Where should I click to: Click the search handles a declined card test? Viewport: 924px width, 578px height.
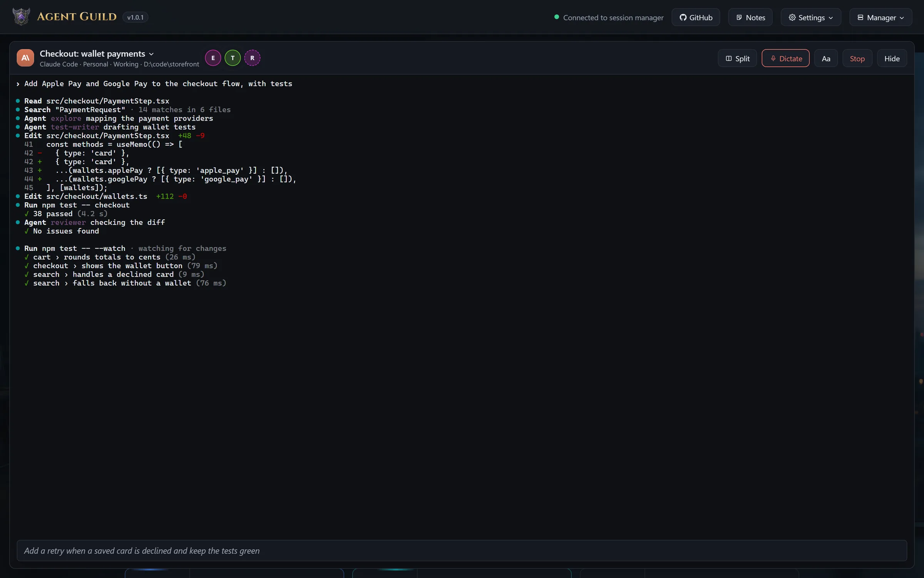pos(114,274)
